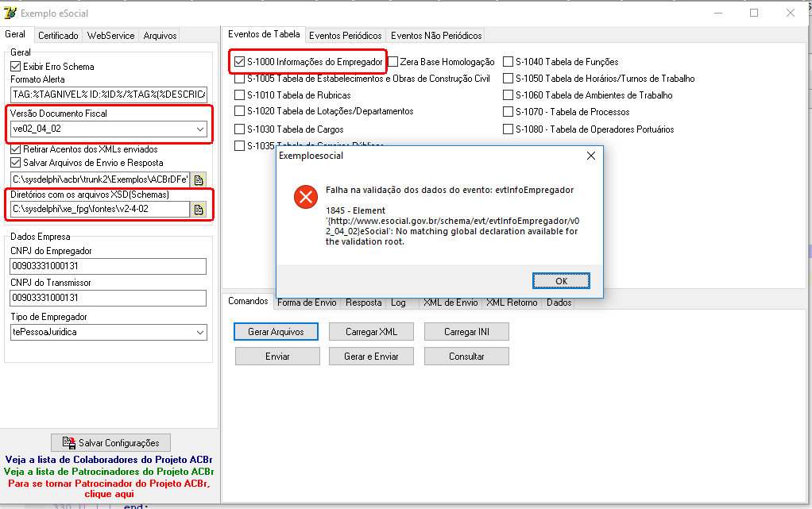Click the CNPJ do Transmissor field
This screenshot has width=812, height=509.
[x=108, y=298]
